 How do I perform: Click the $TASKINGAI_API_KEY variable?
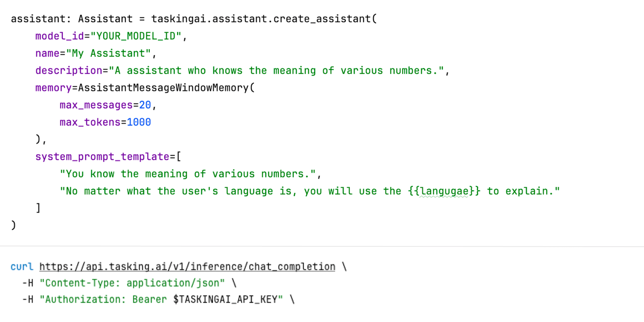[225, 300]
